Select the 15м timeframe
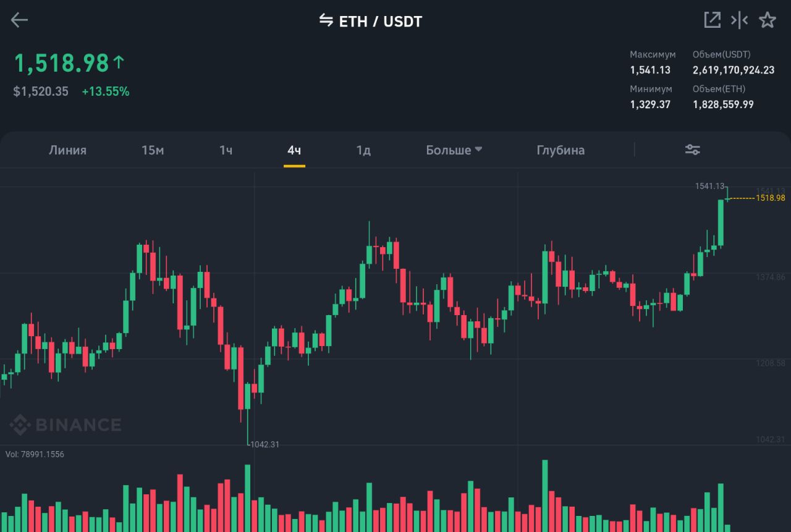Image resolution: width=791 pixels, height=532 pixels. coord(153,150)
